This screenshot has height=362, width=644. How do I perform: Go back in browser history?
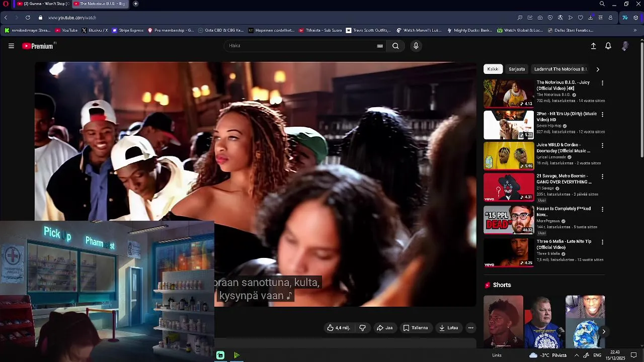tap(6, 18)
